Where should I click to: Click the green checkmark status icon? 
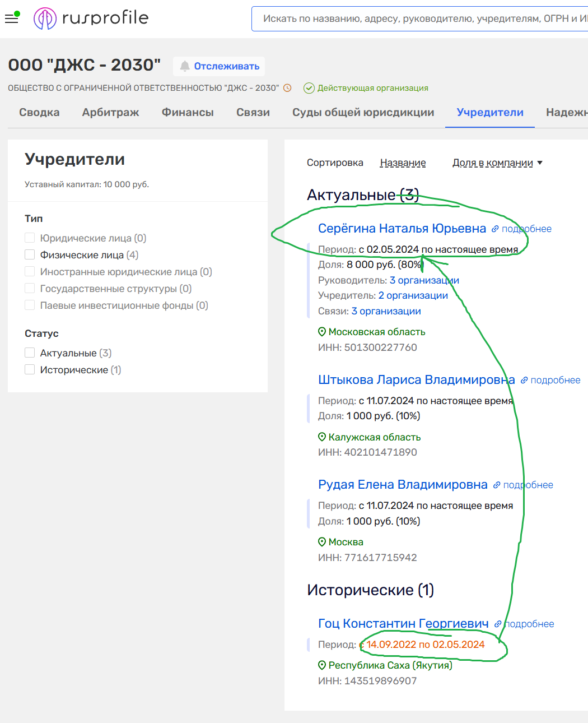click(309, 88)
